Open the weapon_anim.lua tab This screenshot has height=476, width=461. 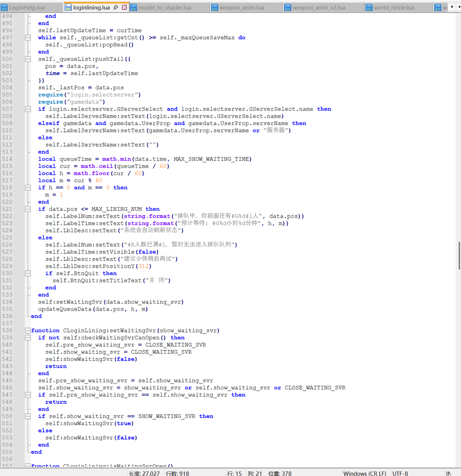coord(246,8)
